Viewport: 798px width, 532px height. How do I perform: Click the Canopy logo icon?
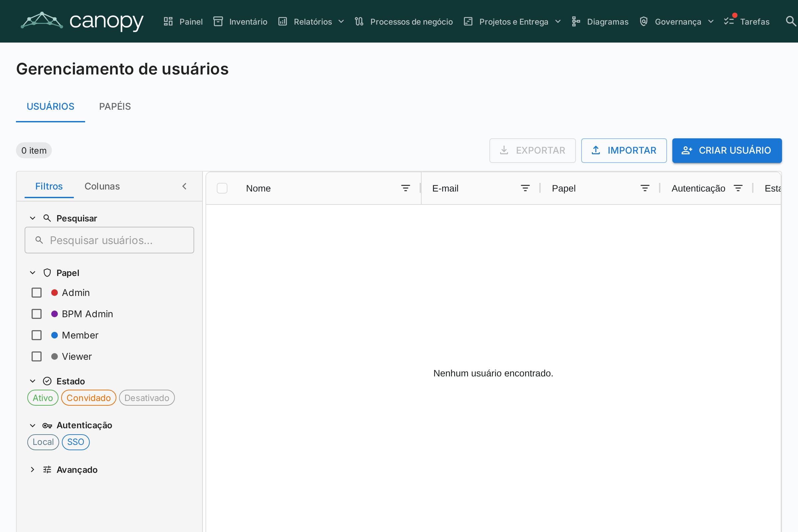pos(42,20)
